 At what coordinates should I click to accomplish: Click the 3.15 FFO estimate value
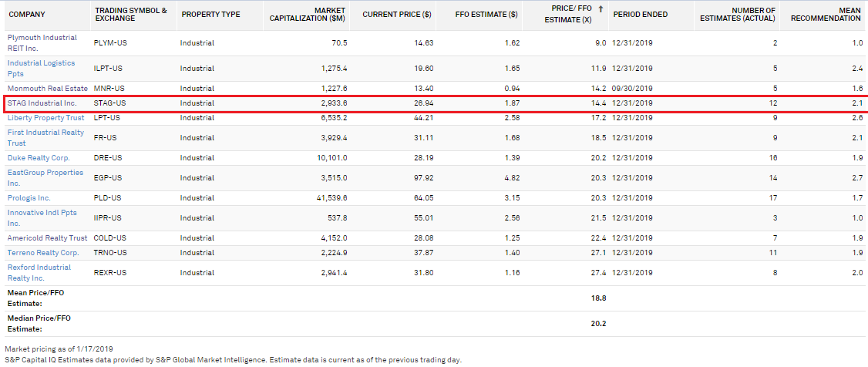tap(513, 197)
